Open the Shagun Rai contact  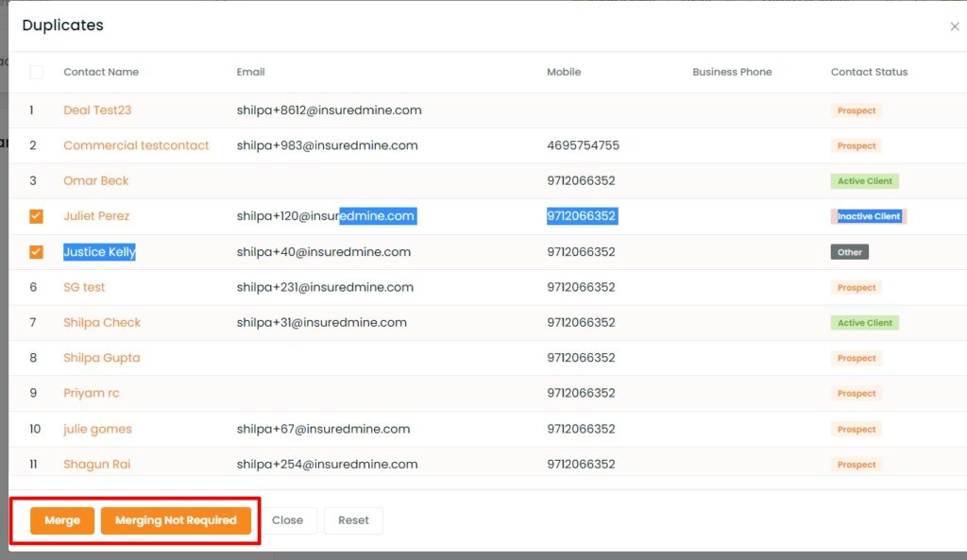[x=97, y=465]
